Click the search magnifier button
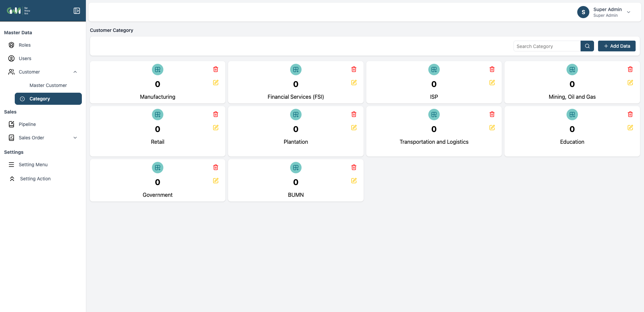This screenshot has width=644, height=312. pyautogui.click(x=587, y=46)
